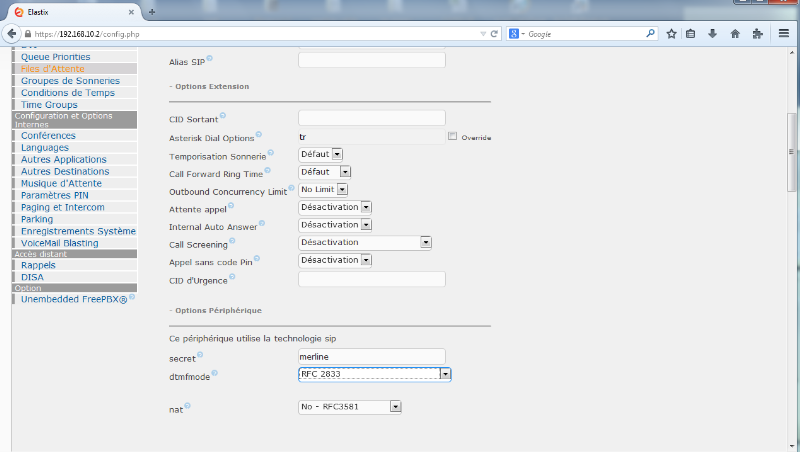Click the bookmark star icon
Screen dimensions: 800x452
(672, 33)
